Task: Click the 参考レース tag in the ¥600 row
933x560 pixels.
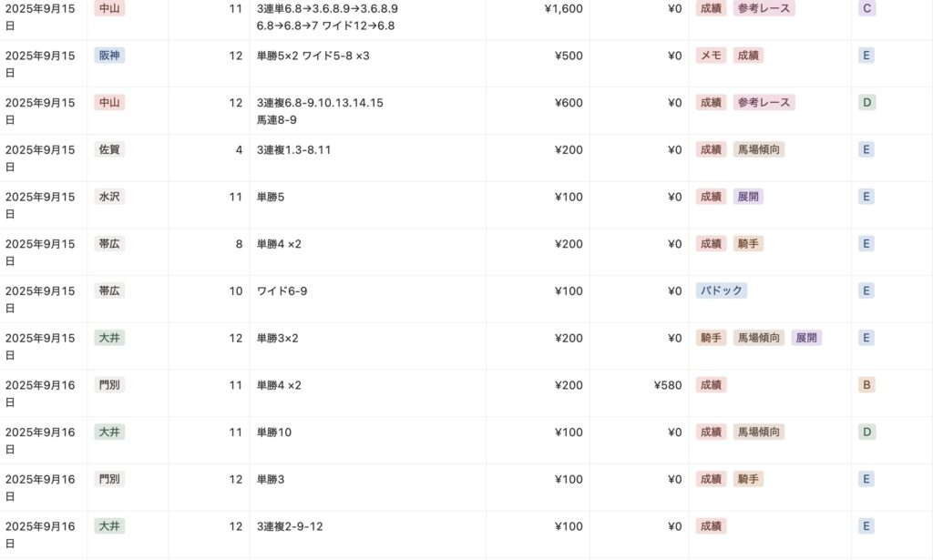Action: 764,103
